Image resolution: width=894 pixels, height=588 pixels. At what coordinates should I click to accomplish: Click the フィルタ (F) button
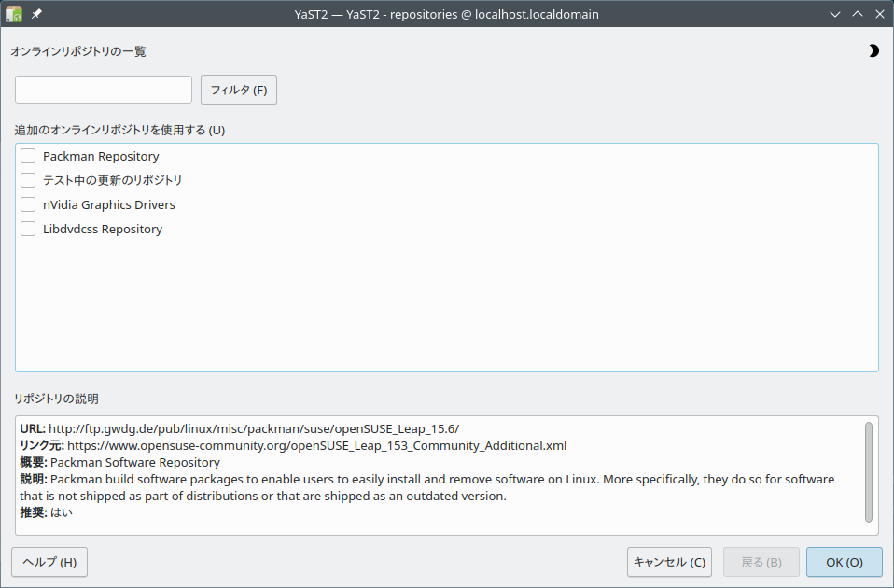(x=239, y=90)
